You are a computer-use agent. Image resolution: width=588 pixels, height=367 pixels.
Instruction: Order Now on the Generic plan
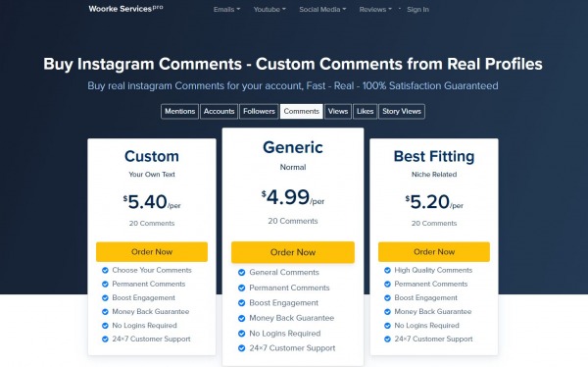[293, 252]
